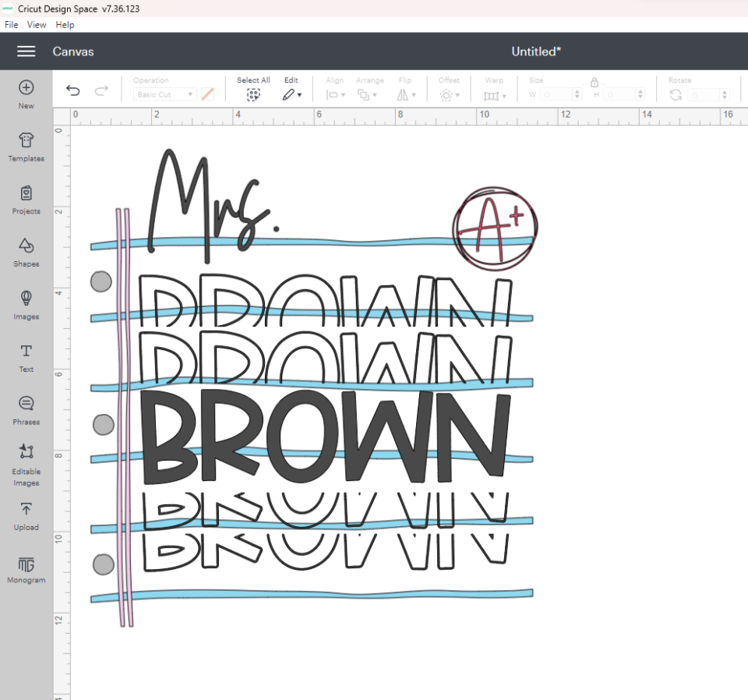Click the operation color swatch
Screen dimensions: 748x700
(x=207, y=94)
